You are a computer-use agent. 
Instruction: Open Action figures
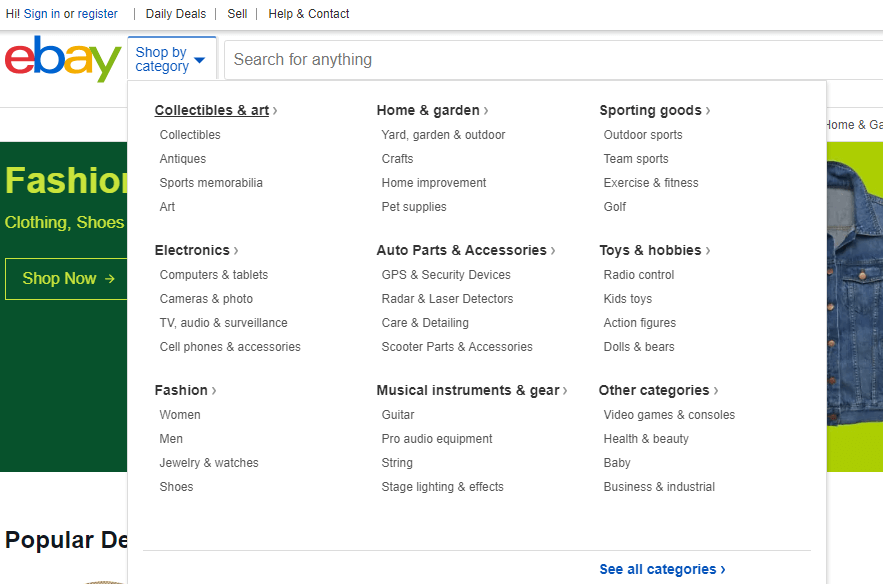click(640, 323)
